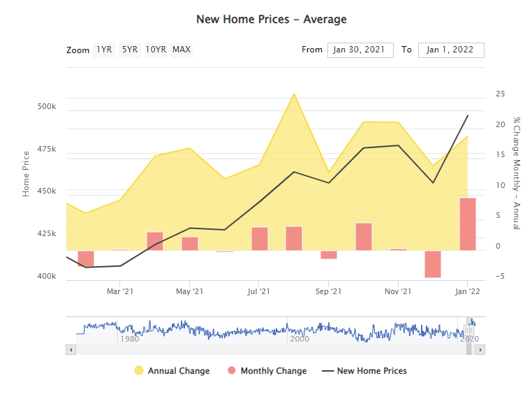Click the 500k axis label
The height and width of the screenshot is (394, 532).
click(47, 107)
